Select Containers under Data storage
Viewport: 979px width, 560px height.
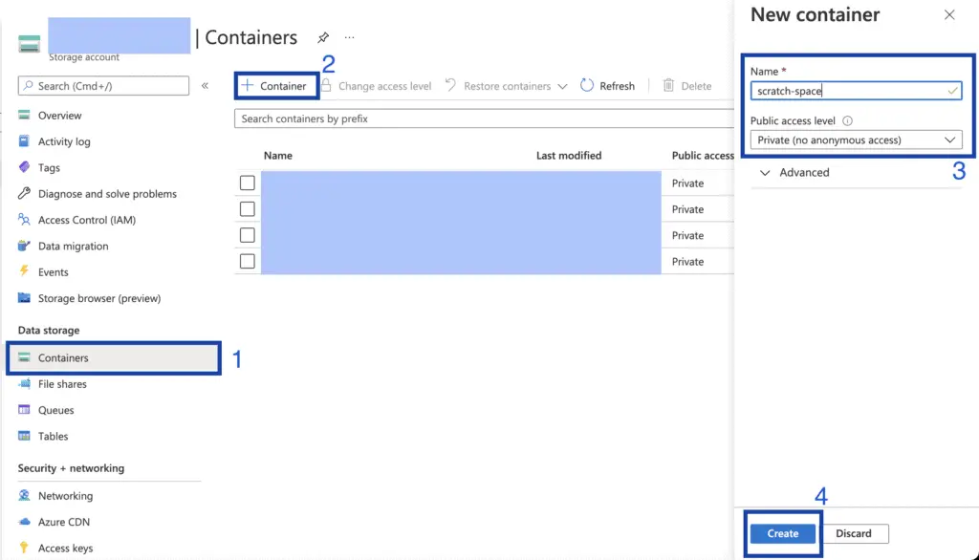(x=114, y=357)
